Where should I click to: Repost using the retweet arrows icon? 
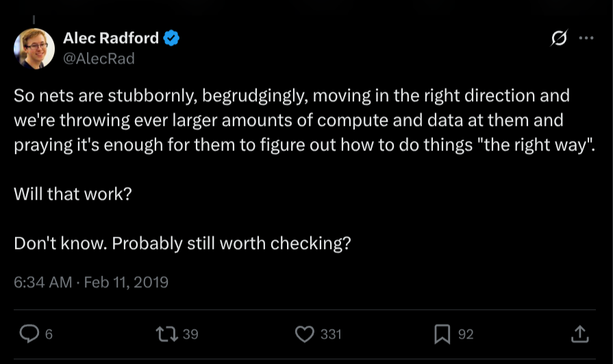[x=166, y=334]
